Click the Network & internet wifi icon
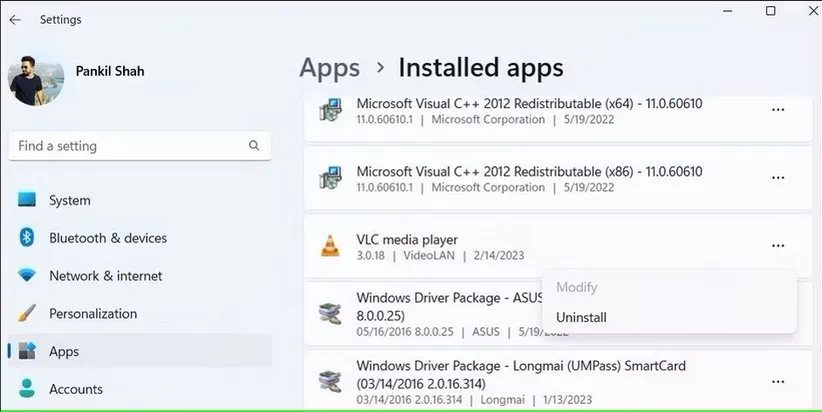The height and width of the screenshot is (412, 822). pyautogui.click(x=27, y=276)
